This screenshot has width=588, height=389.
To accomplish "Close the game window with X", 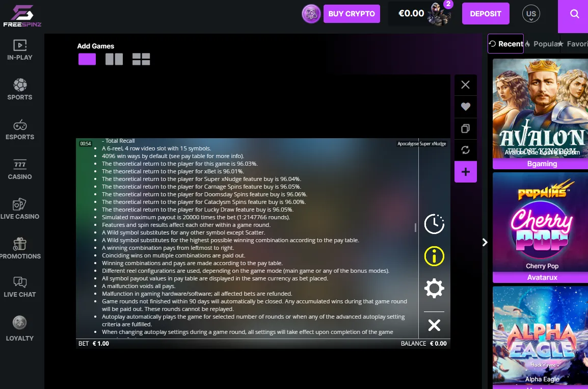I will (465, 85).
